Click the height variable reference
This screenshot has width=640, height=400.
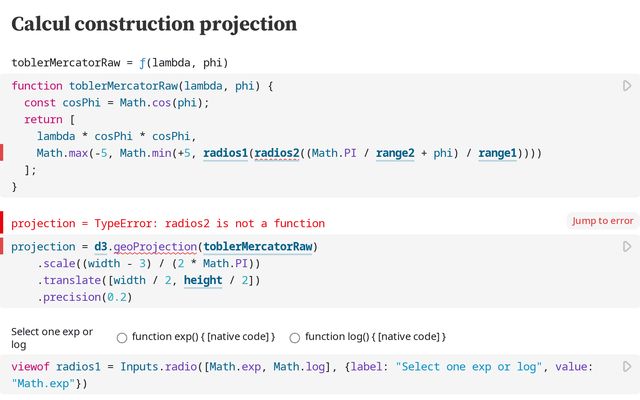[203, 281]
